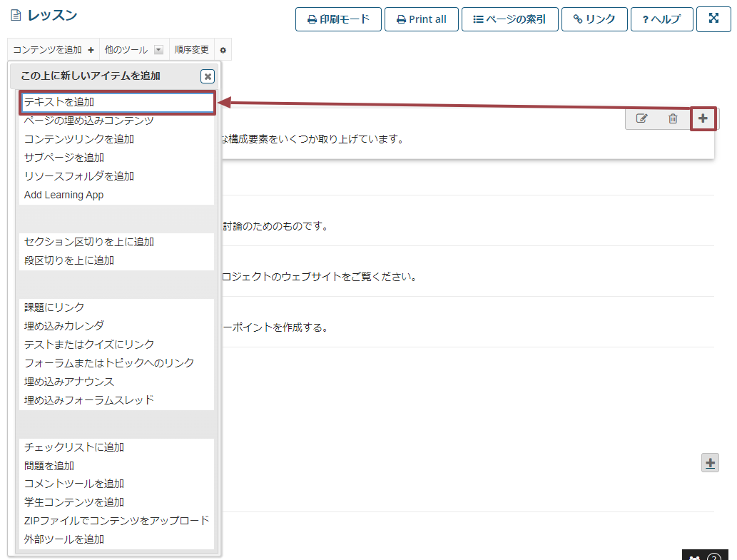Screen dimensions: 737x560
Task: Click the edit pencil icon on the item
Action: pos(641,118)
